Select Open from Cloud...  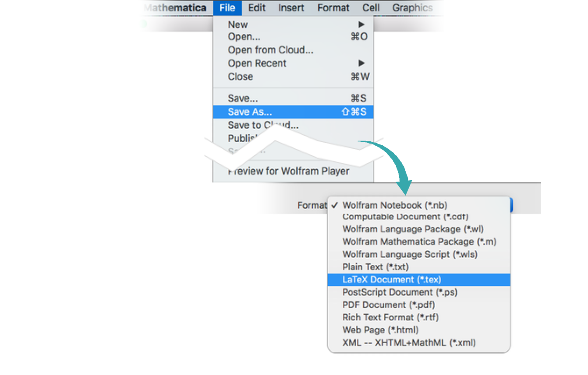(293, 50)
